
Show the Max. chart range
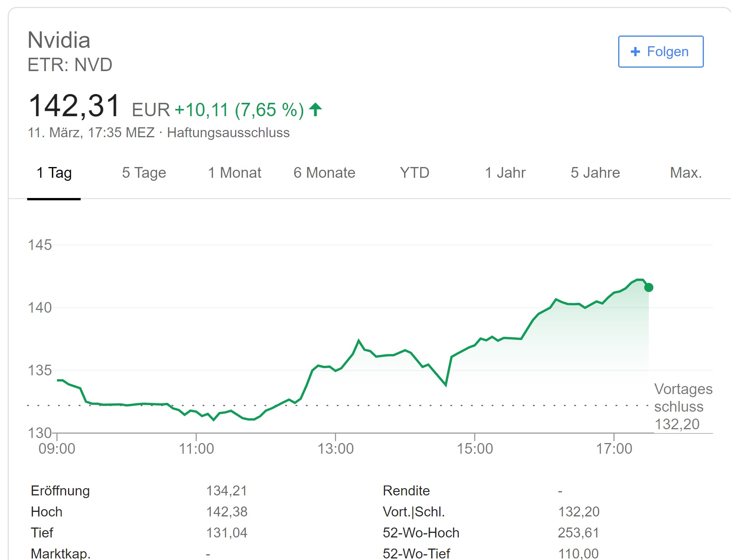click(686, 173)
